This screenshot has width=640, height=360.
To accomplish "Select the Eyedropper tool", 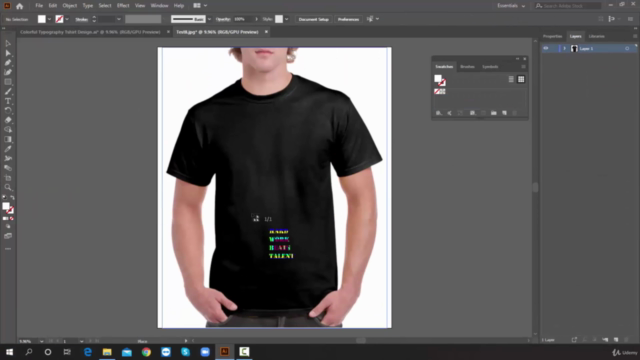I will (x=8, y=149).
